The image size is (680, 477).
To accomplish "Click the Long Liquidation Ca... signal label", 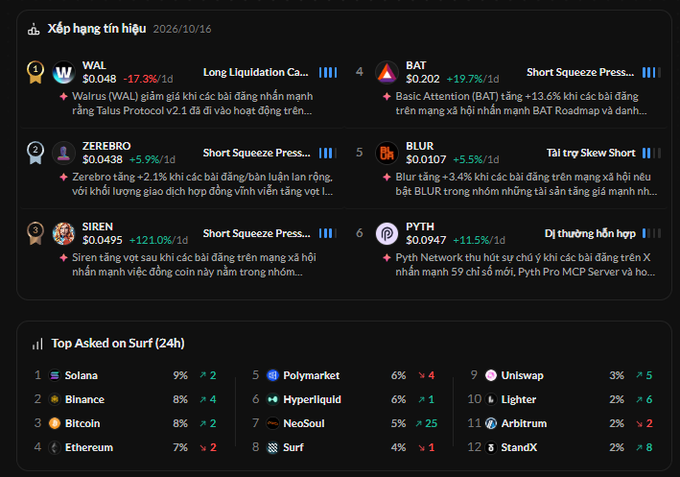I will tap(256, 72).
